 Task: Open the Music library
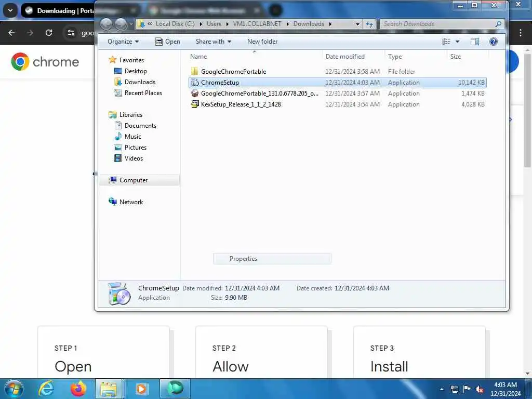pos(132,137)
